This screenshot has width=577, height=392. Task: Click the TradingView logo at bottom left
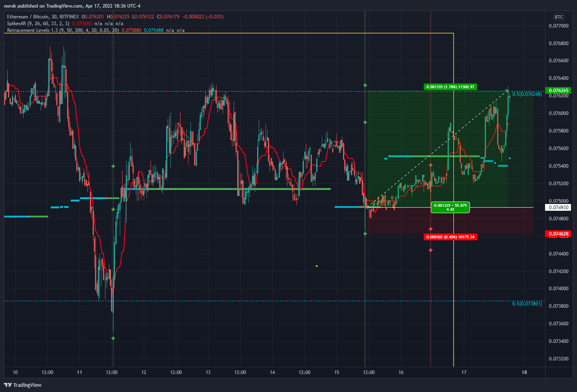coord(23,385)
